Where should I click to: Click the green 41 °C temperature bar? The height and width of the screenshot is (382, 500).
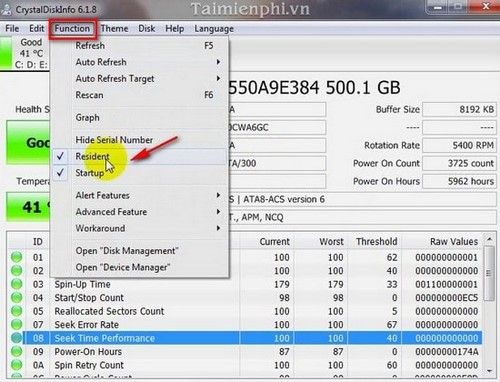pyautogui.click(x=28, y=207)
